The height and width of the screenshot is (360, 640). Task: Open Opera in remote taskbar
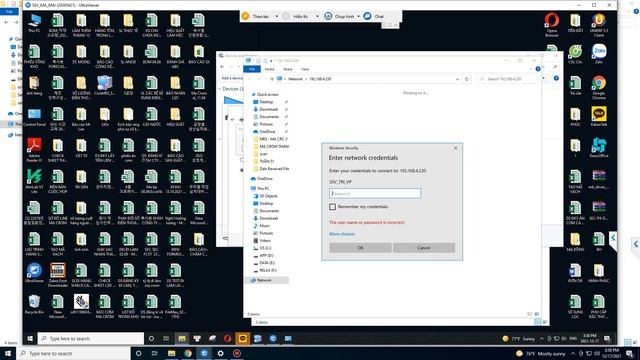[227, 338]
